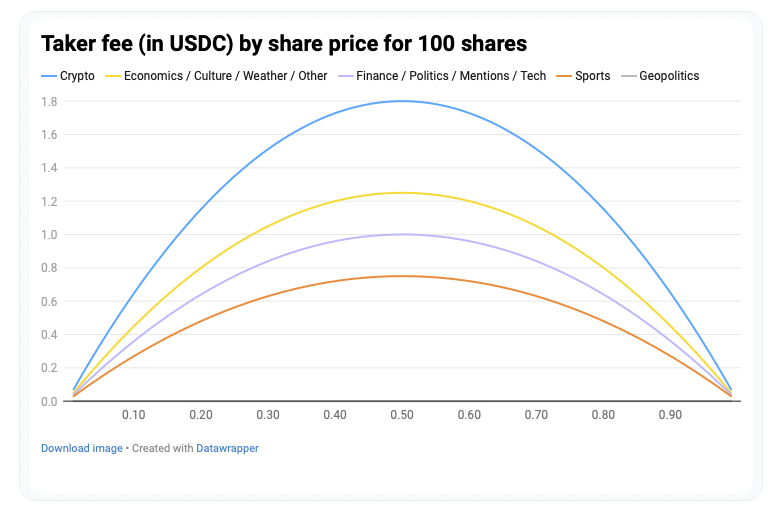The height and width of the screenshot is (516, 777).
Task: Click the 1.8 y-axis tick label
Action: [49, 101]
